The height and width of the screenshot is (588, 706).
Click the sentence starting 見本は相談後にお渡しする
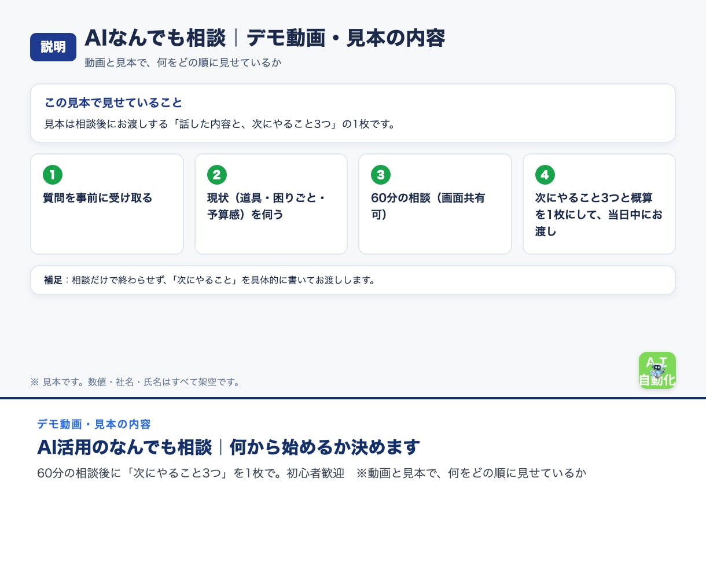tap(222, 124)
